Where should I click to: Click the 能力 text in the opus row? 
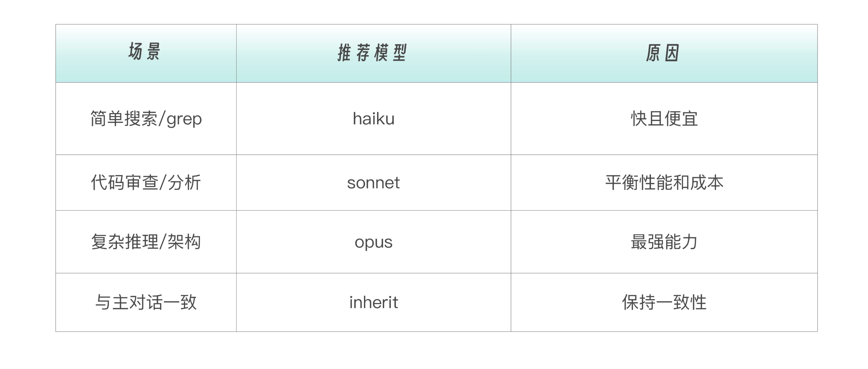[681, 242]
